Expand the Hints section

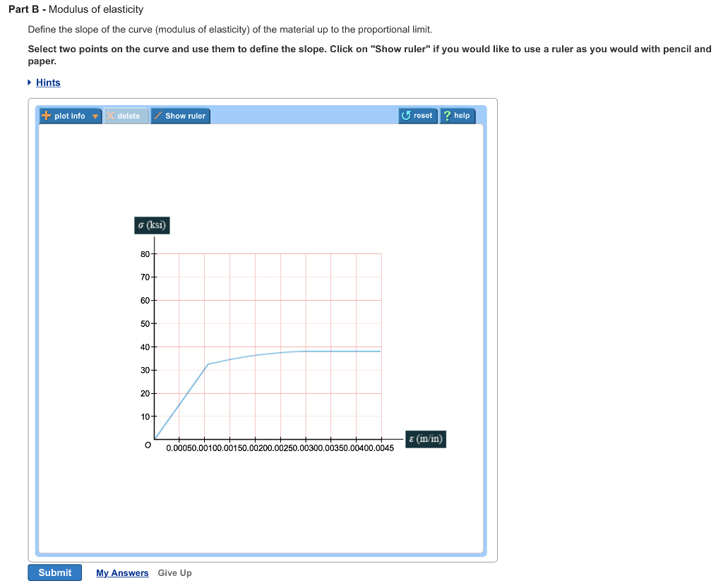tap(47, 83)
